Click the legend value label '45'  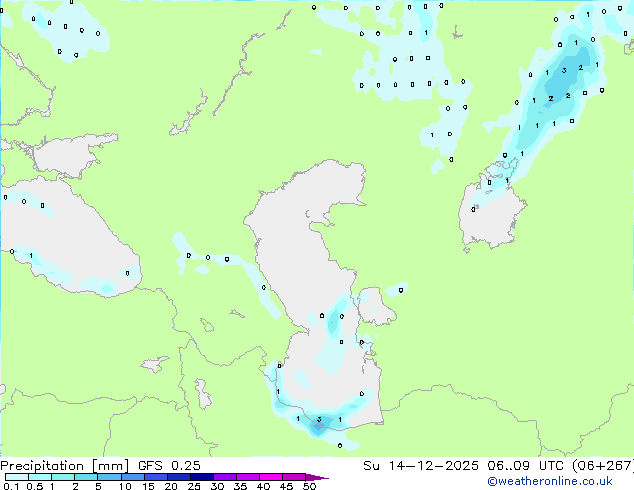(x=286, y=486)
